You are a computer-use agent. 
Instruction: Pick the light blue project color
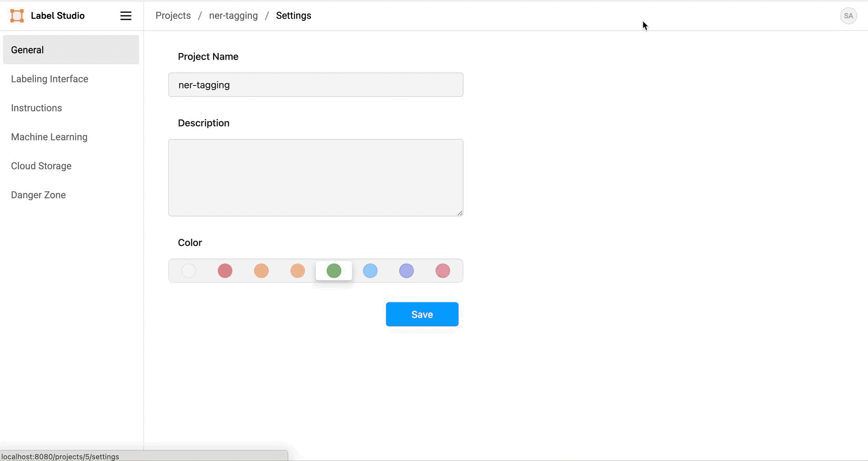370,271
